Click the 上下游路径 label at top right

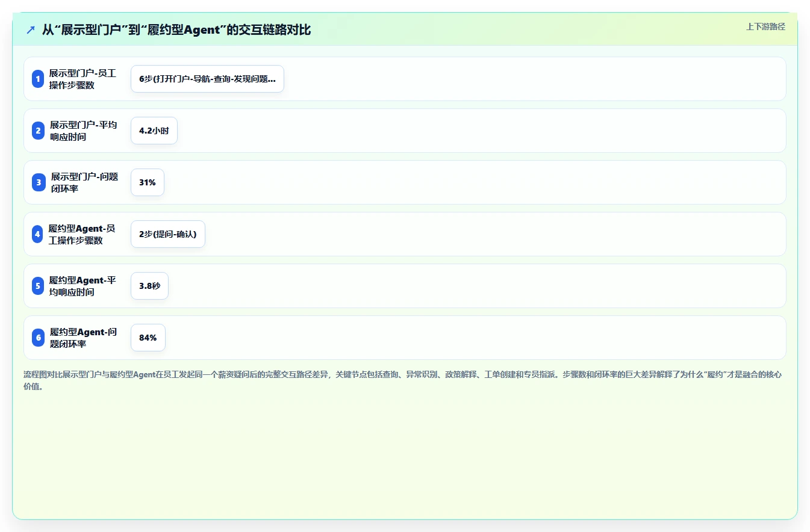tap(765, 26)
